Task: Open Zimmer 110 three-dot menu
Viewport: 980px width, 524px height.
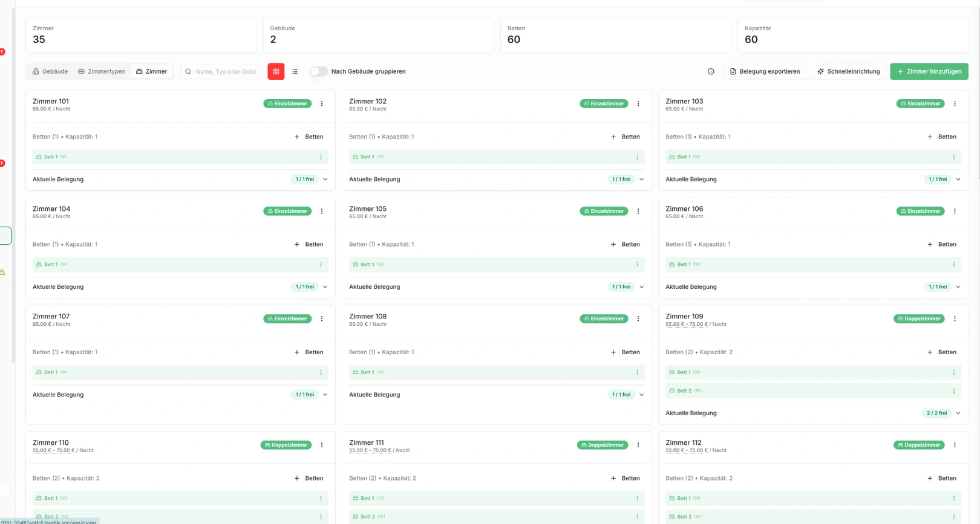Action: [322, 445]
